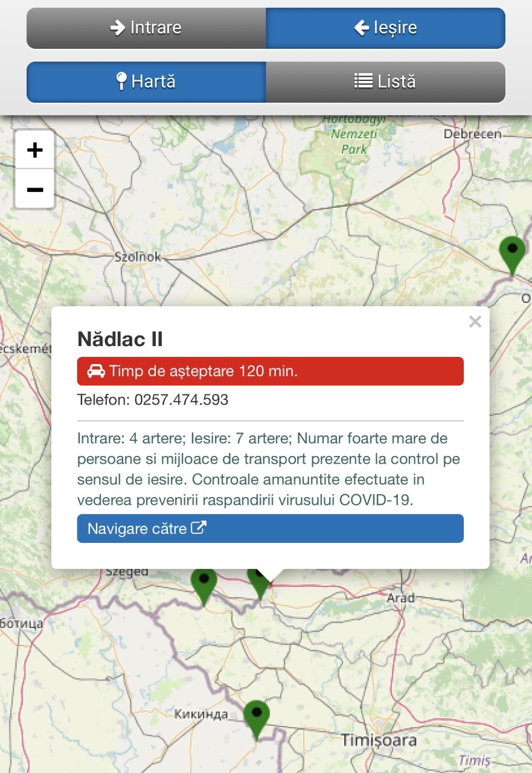Click the Szolnok city label on map
The image size is (532, 773).
click(x=138, y=257)
